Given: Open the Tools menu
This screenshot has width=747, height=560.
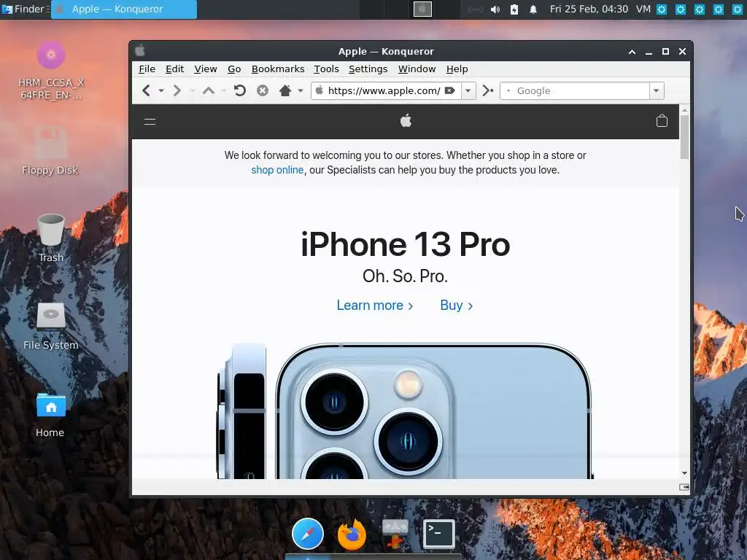Looking at the screenshot, I should [326, 69].
